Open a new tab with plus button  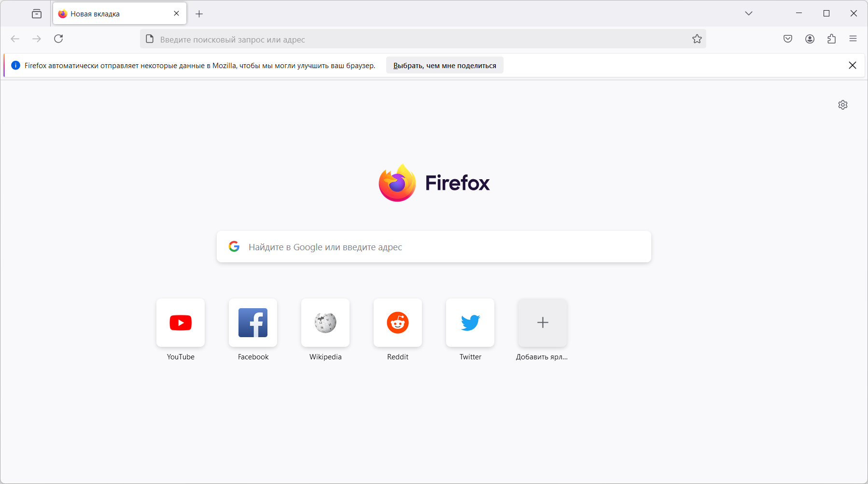coord(199,14)
